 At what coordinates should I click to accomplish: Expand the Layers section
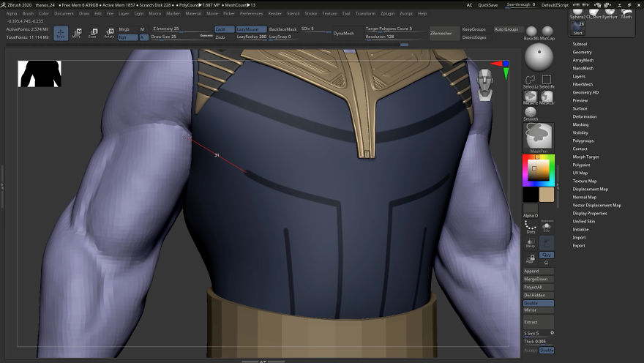click(579, 76)
